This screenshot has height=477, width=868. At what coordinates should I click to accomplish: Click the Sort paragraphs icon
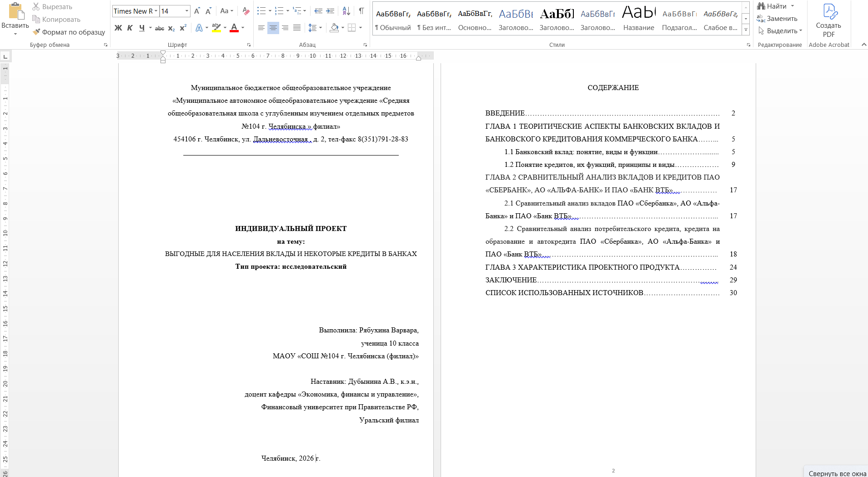click(346, 11)
